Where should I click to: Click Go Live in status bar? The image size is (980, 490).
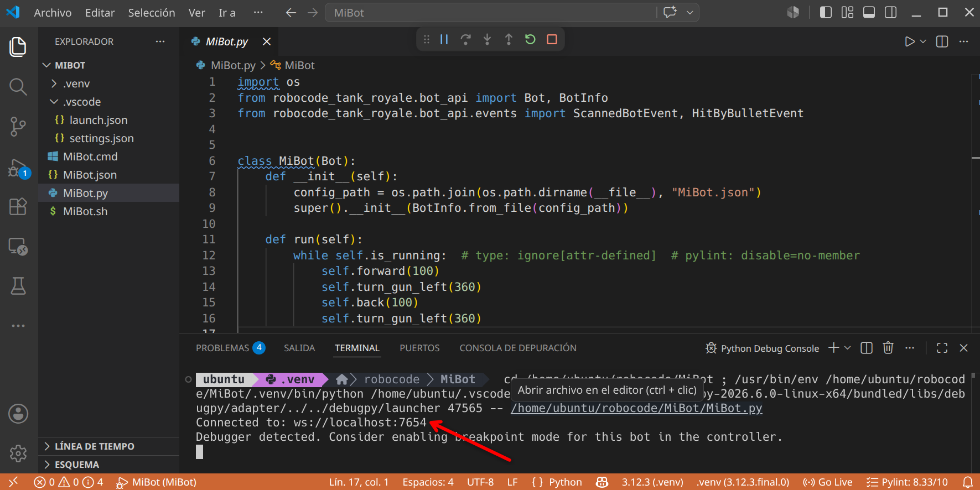828,482
